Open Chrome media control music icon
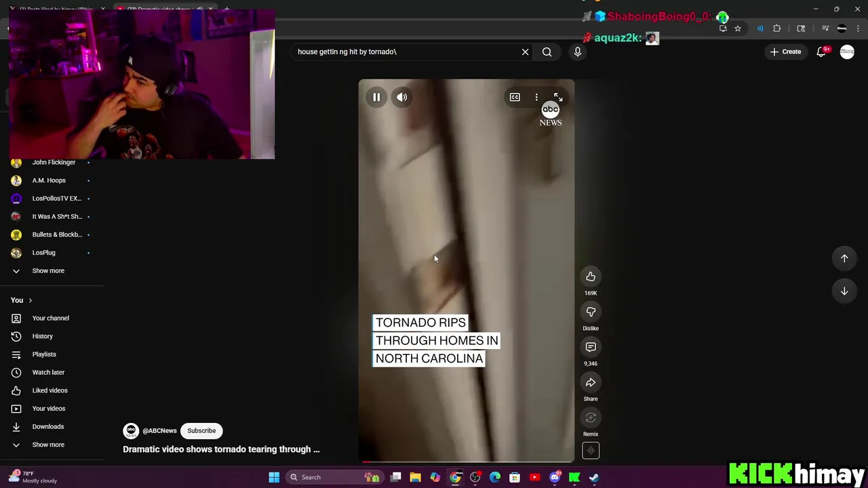The width and height of the screenshot is (868, 488). [x=825, y=28]
